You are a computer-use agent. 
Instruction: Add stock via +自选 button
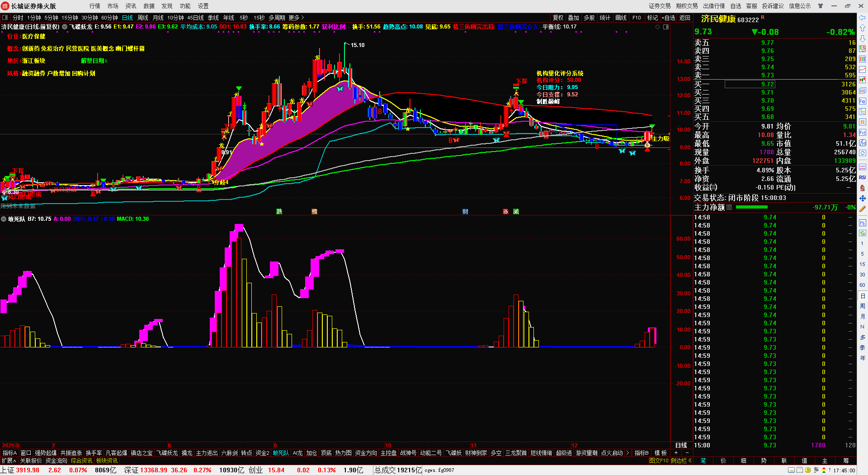[669, 18]
